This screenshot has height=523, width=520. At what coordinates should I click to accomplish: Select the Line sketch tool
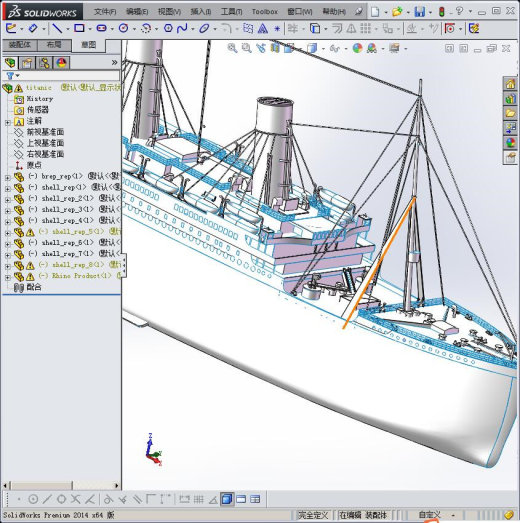(57, 28)
